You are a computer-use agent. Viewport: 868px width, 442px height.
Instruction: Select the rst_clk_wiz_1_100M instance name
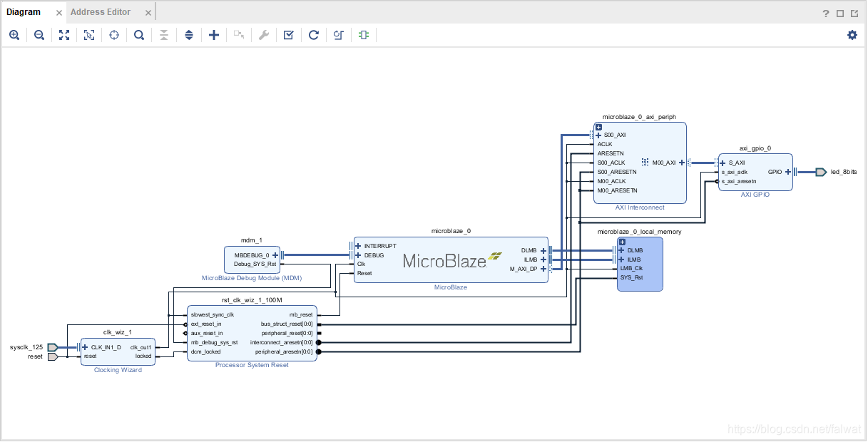252,300
